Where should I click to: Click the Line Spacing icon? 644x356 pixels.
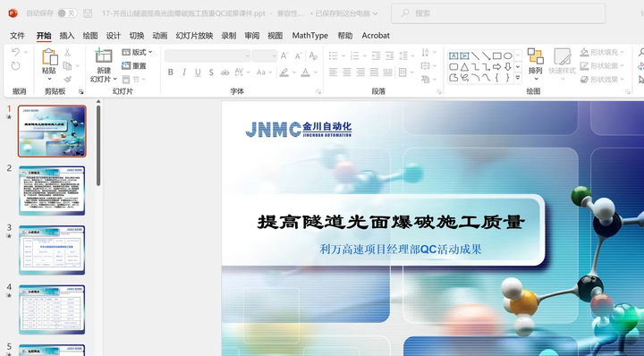tap(403, 55)
